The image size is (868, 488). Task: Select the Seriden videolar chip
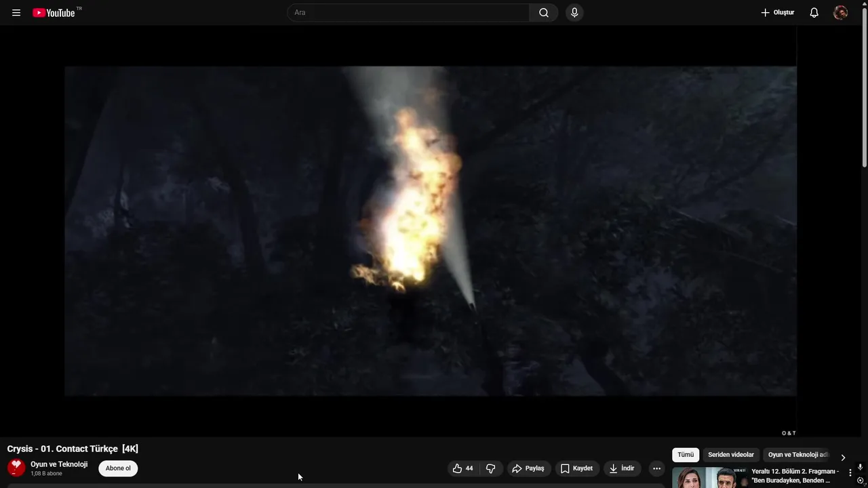[x=731, y=455]
